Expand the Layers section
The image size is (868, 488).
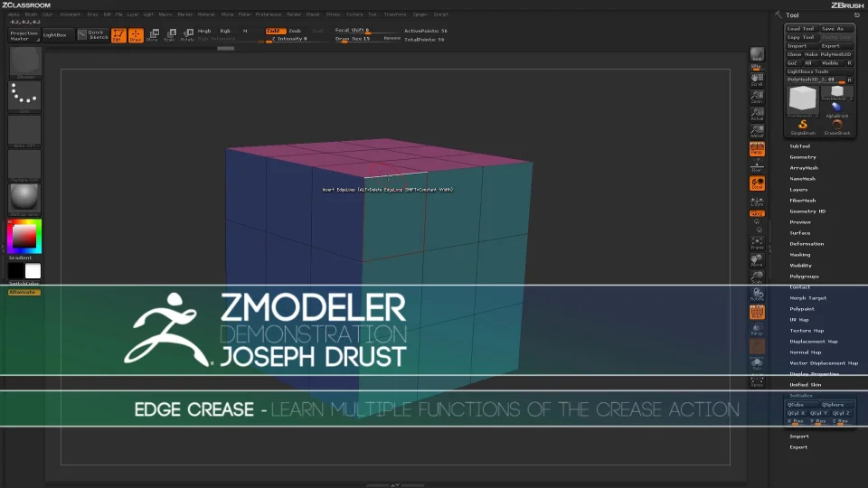tap(798, 190)
